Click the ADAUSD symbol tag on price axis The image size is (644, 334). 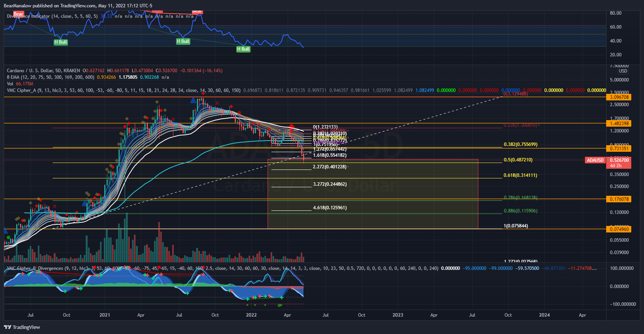pyautogui.click(x=595, y=160)
